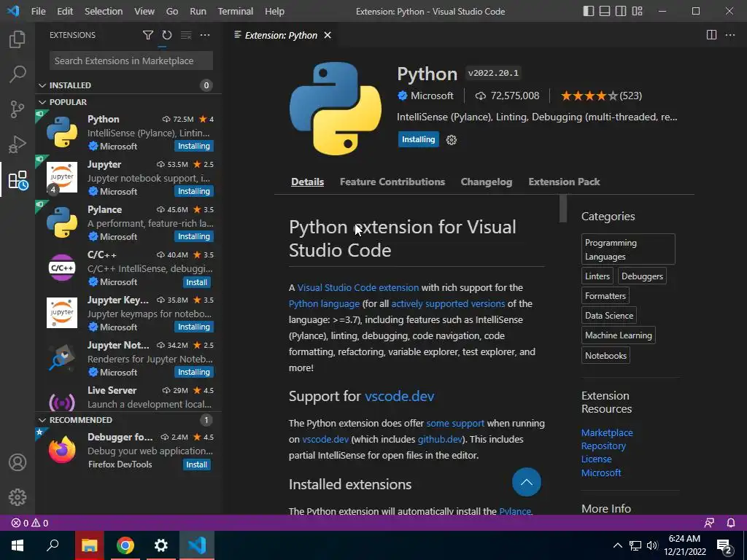Viewport: 747px width, 560px height.
Task: Open the License resource link
Action: [x=596, y=459]
